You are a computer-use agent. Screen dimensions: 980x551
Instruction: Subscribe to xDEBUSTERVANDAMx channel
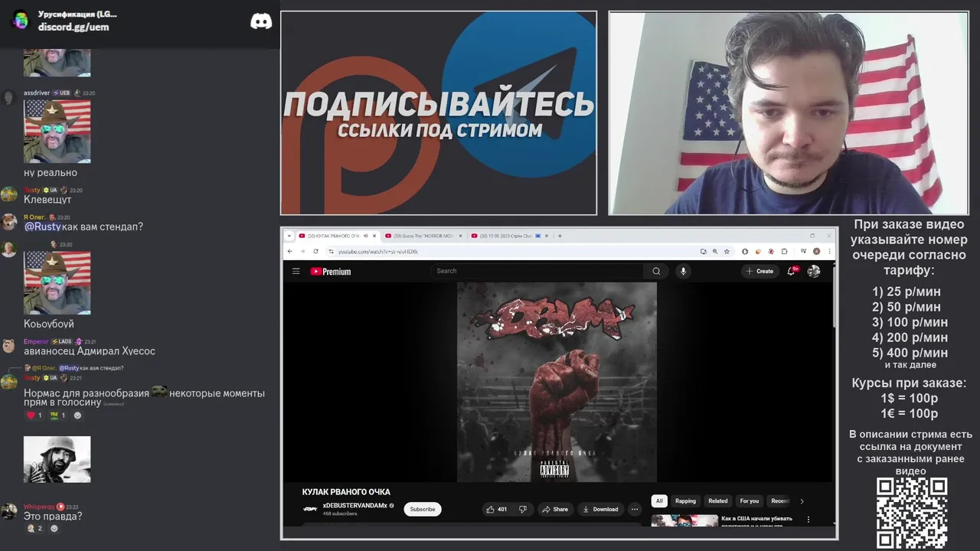423,509
